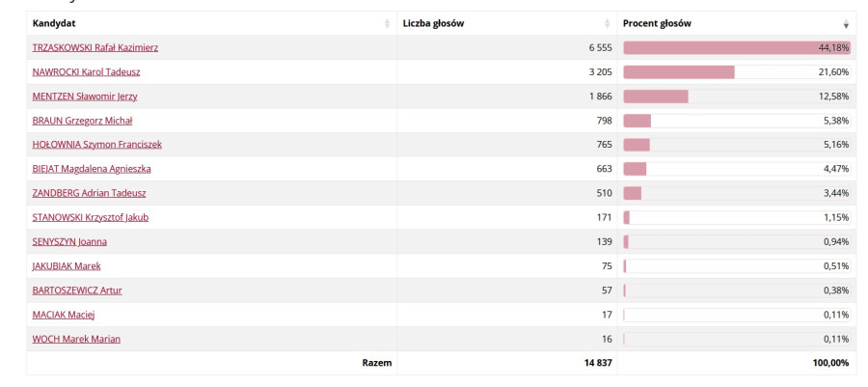The width and height of the screenshot is (868, 387).
Task: Click the Procent głosów sort arrow
Action: pyautogui.click(x=846, y=23)
